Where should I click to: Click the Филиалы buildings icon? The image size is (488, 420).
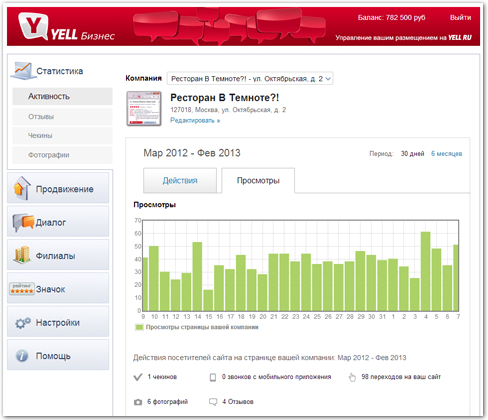[x=22, y=255]
